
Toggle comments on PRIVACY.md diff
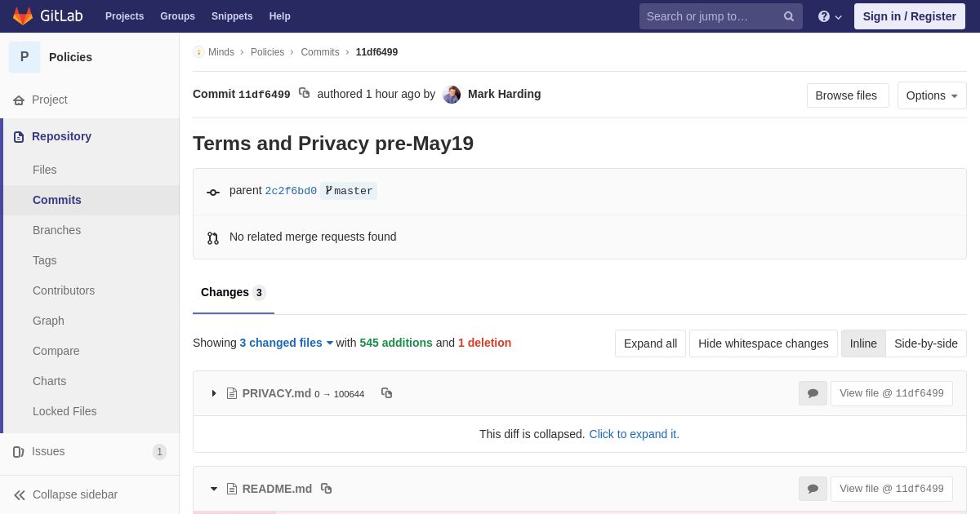tap(813, 393)
